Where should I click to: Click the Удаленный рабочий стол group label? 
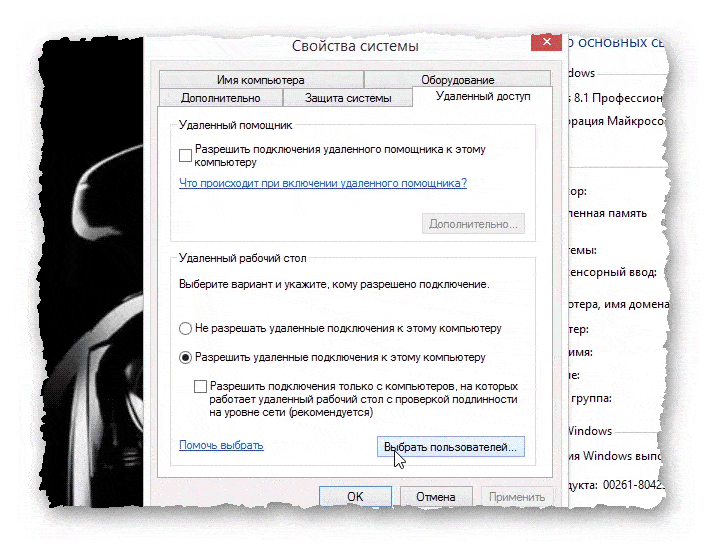click(242, 258)
